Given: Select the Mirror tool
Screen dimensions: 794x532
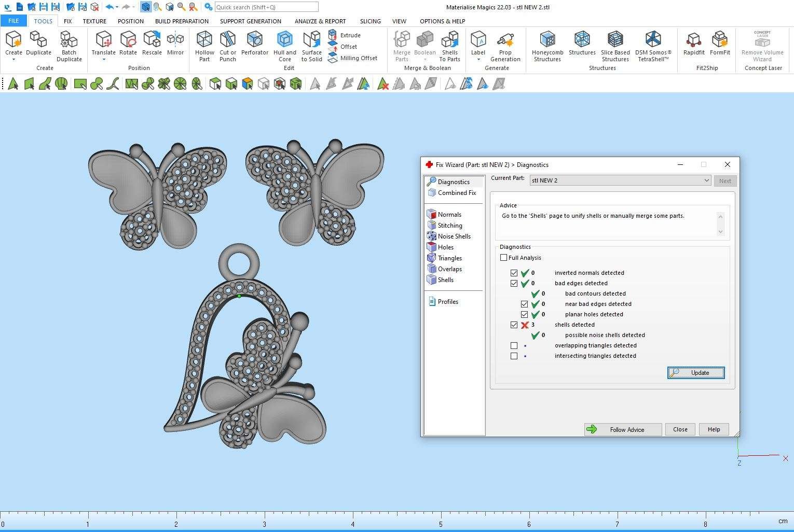Looking at the screenshot, I should [x=175, y=40].
